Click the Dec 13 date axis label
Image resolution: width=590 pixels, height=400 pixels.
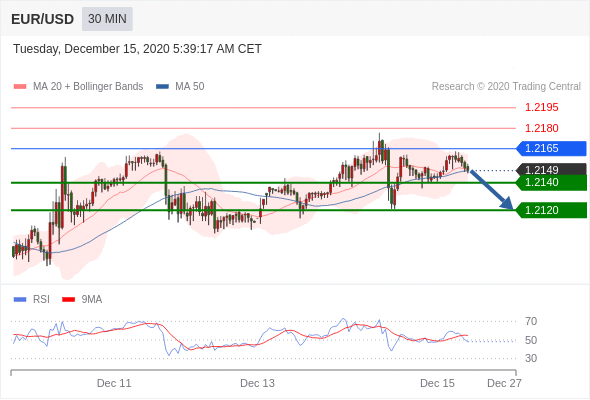coord(257,383)
